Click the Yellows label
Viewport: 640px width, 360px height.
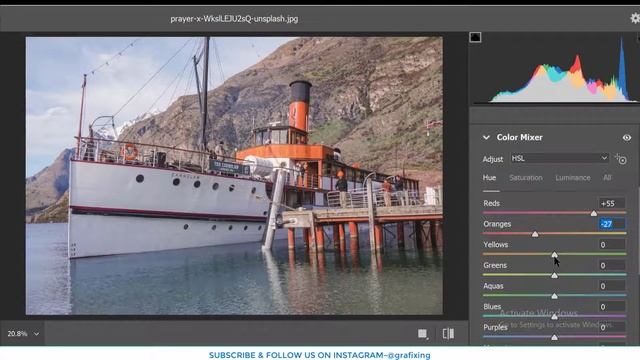click(496, 244)
